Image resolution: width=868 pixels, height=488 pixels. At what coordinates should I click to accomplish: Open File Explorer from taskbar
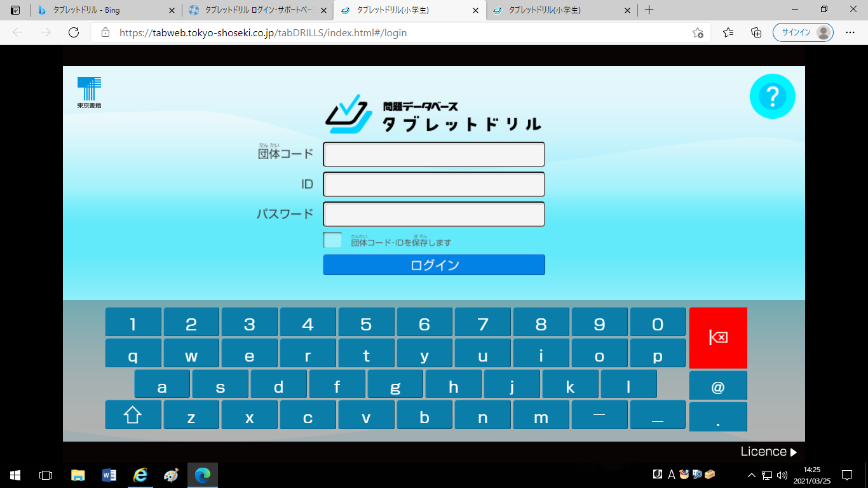coord(78,475)
